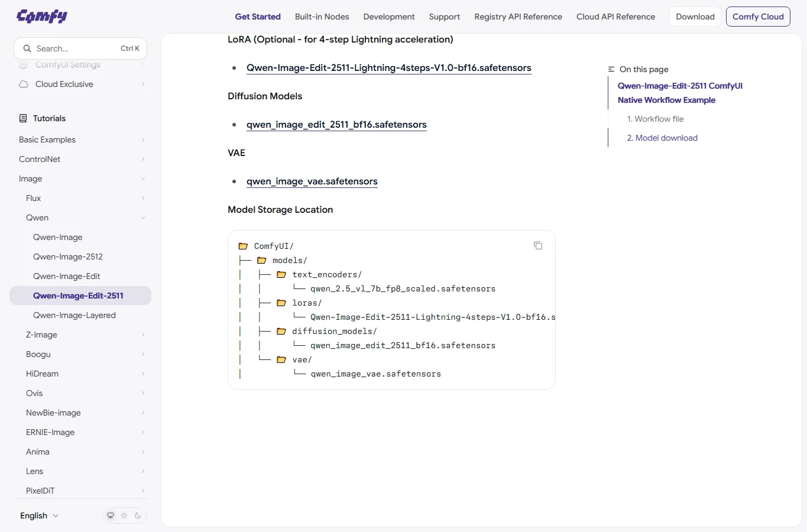
Task: Click the 'On this page' list icon
Action: [611, 69]
